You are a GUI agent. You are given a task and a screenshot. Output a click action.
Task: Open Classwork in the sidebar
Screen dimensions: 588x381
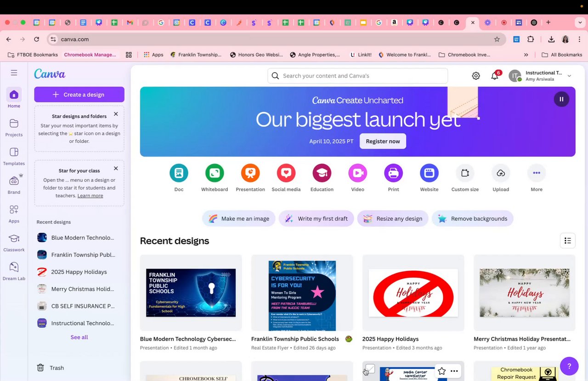coord(14,242)
